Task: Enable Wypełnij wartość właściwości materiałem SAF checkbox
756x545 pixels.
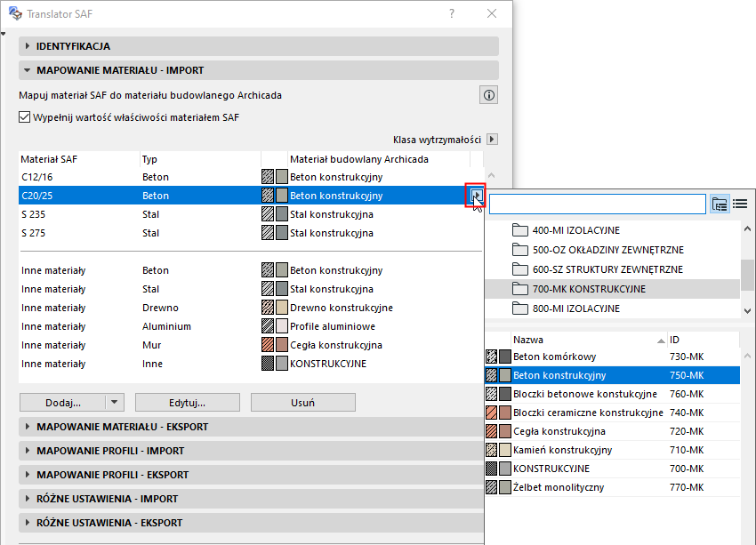Action: [x=24, y=117]
